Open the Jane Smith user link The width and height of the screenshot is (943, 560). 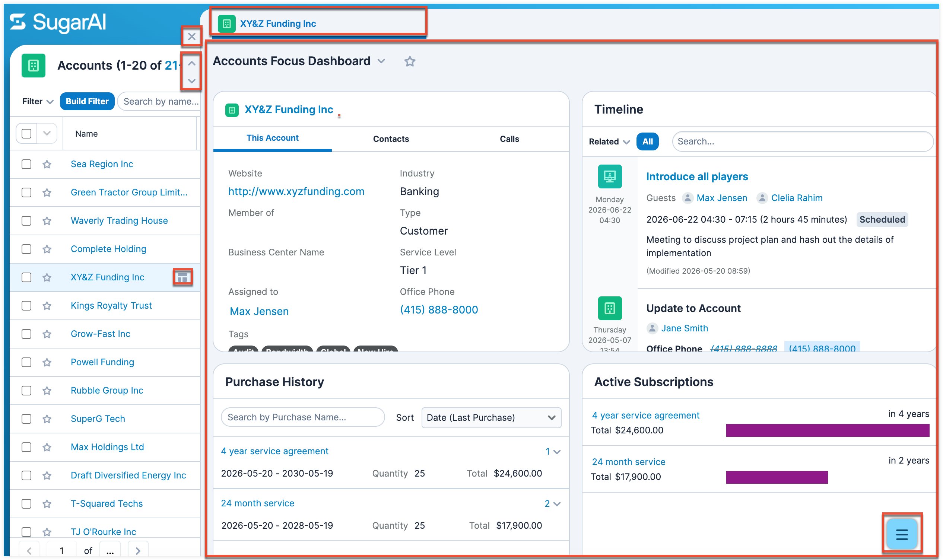[685, 328]
